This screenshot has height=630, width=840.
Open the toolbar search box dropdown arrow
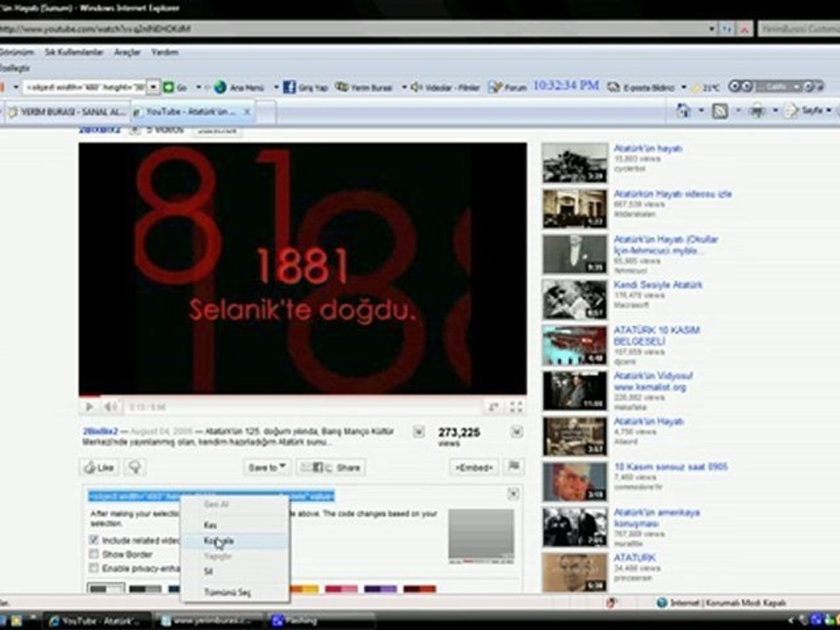pos(153,87)
